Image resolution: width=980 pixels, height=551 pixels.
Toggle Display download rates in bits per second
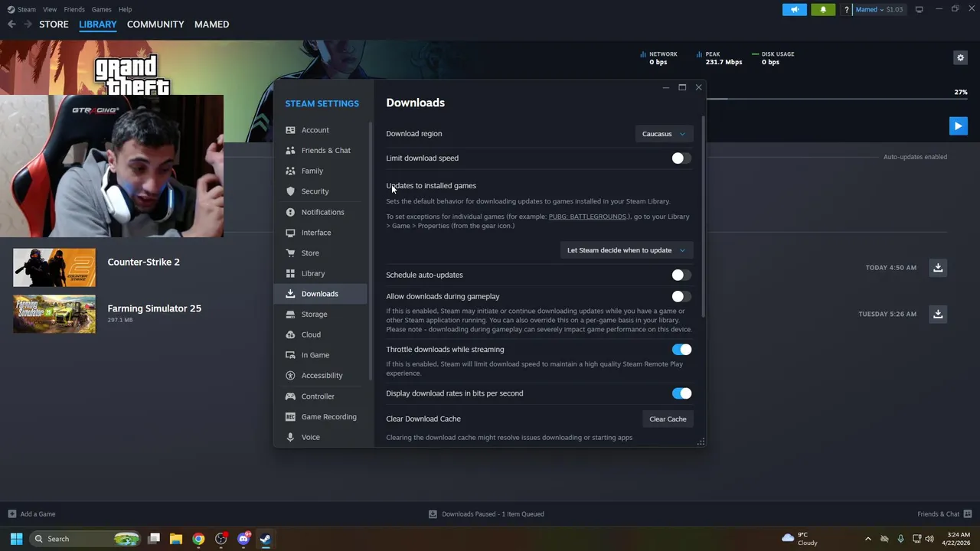[681, 393]
